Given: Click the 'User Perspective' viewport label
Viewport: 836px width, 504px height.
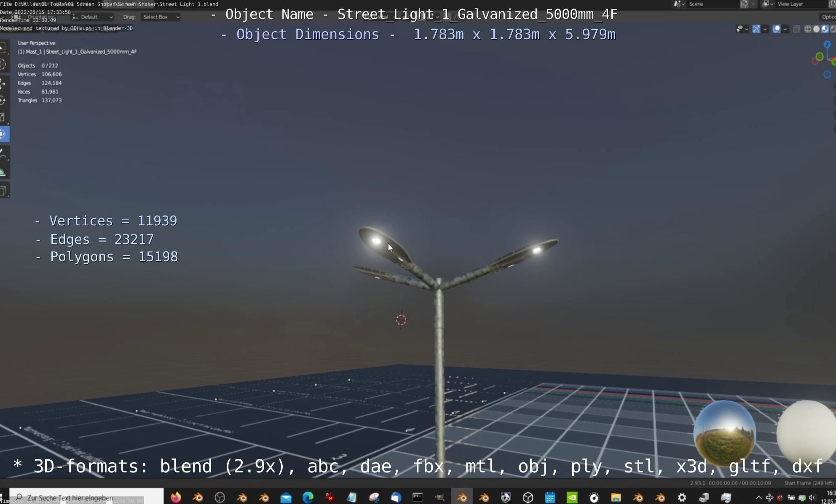Looking at the screenshot, I should click(x=36, y=43).
